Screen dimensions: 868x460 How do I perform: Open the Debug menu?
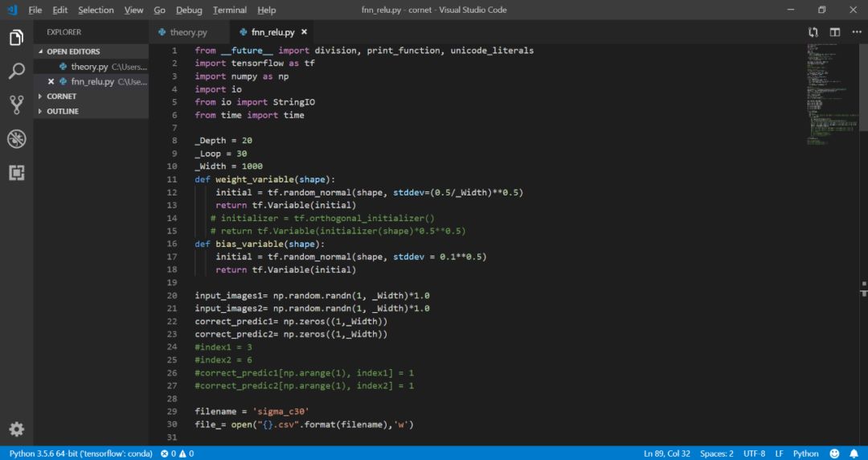[189, 10]
